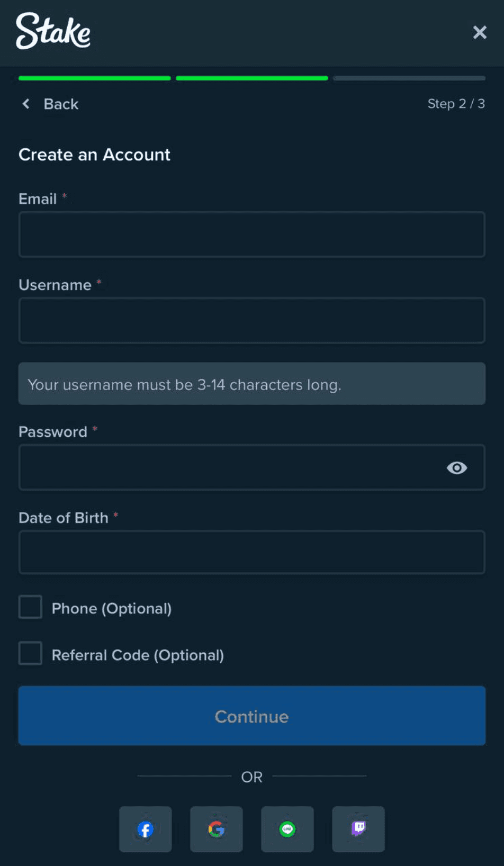Click the Step 2 / 3 indicator
The height and width of the screenshot is (866, 504).
coord(456,104)
